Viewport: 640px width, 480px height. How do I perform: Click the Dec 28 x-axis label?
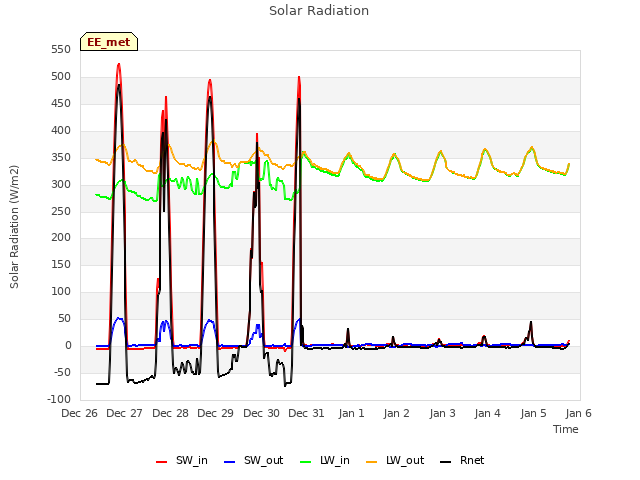171,413
